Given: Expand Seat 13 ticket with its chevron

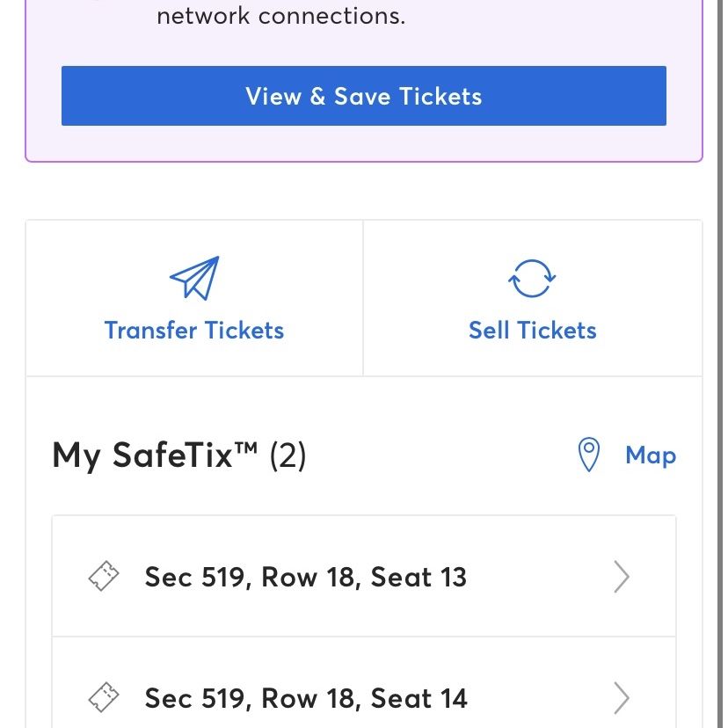Looking at the screenshot, I should (x=622, y=577).
